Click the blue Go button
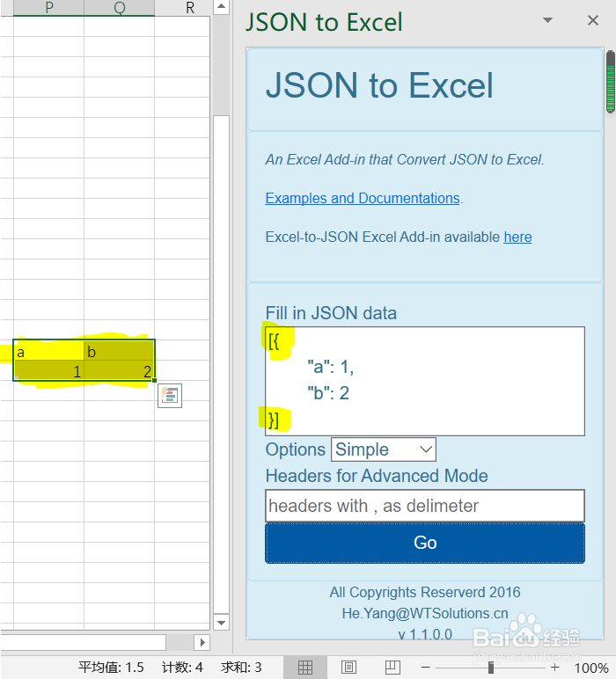 click(x=425, y=543)
